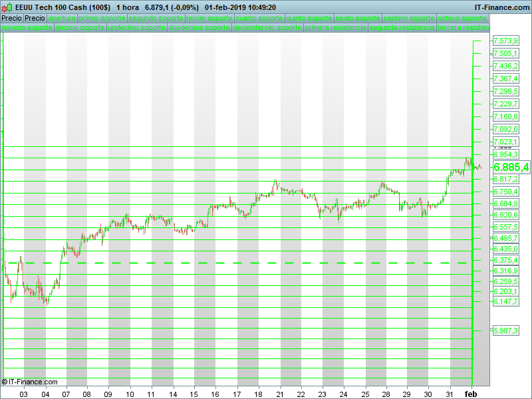The width and height of the screenshot is (532, 399).
Task: Click the leftmost Precio label
Action: 11,18
